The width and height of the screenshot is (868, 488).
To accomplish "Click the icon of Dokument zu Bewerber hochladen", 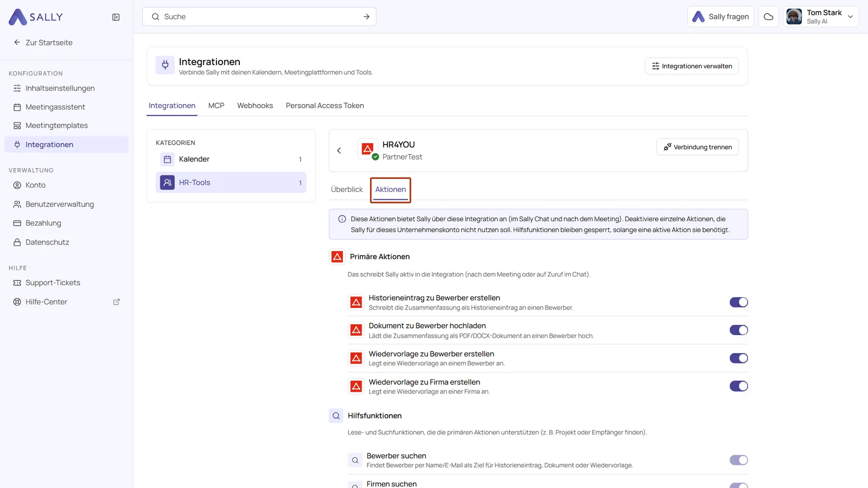I will (356, 330).
